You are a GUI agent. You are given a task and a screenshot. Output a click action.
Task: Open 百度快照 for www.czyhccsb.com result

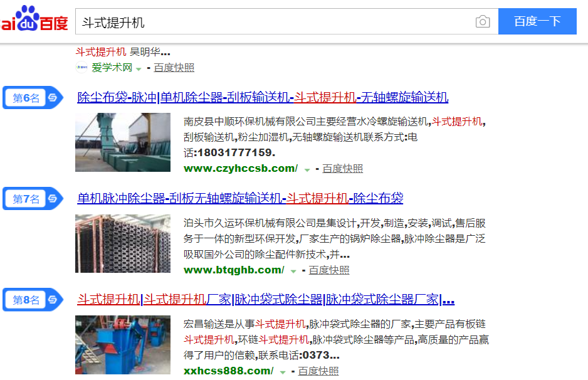[342, 169]
